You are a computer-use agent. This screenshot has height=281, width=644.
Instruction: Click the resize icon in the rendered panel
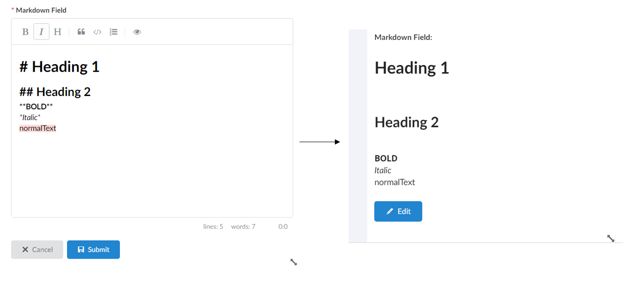[611, 238]
